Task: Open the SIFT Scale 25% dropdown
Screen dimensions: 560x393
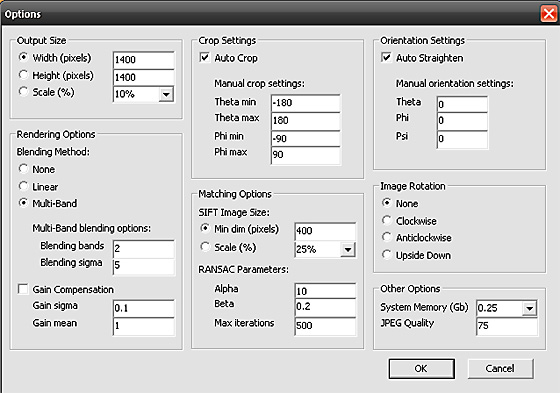Action: pyautogui.click(x=348, y=249)
